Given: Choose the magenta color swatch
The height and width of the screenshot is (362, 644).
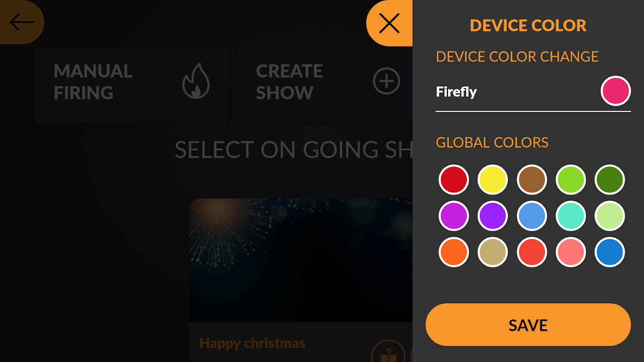Looking at the screenshot, I should coord(454,216).
